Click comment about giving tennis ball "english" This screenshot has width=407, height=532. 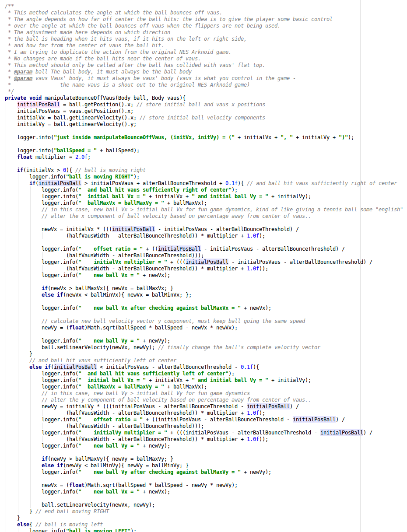coord(222,210)
